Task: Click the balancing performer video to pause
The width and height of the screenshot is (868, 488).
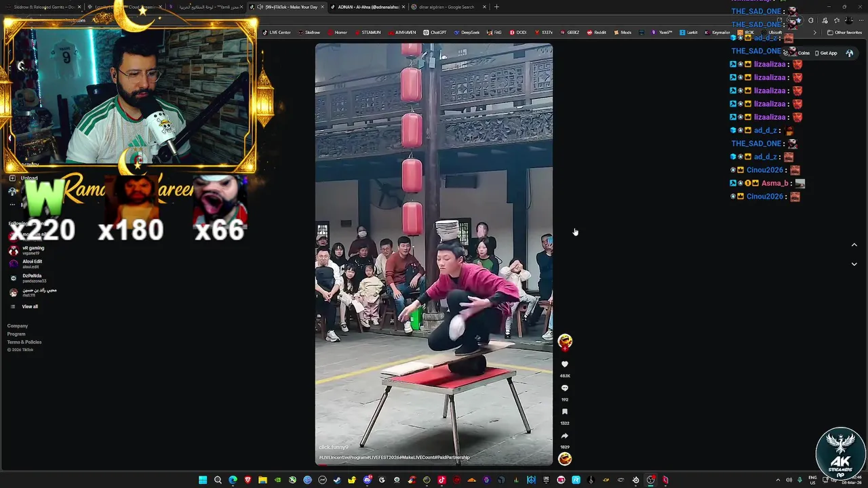Action: (434, 254)
